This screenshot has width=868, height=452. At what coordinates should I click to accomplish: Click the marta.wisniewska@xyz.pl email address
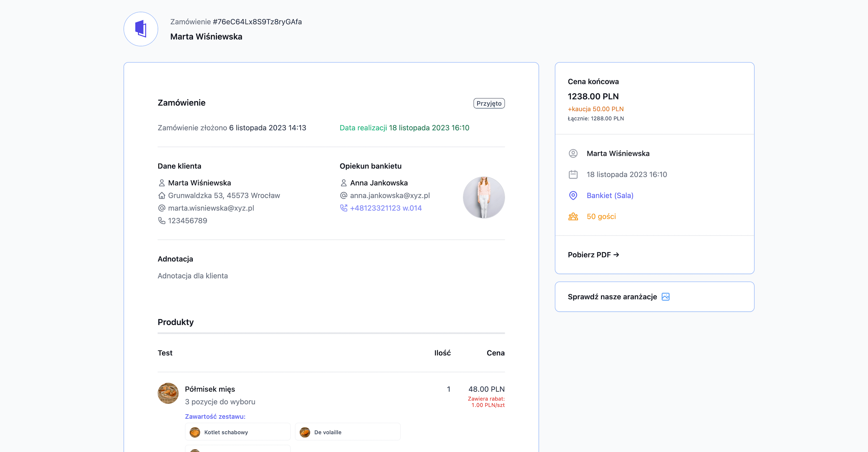[211, 208]
